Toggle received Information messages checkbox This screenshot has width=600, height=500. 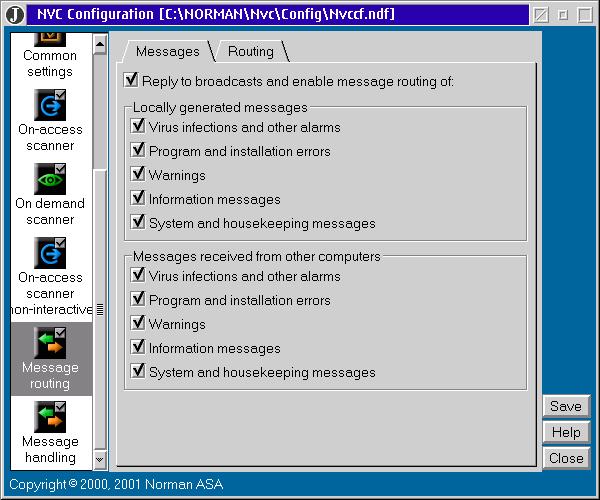coord(138,347)
